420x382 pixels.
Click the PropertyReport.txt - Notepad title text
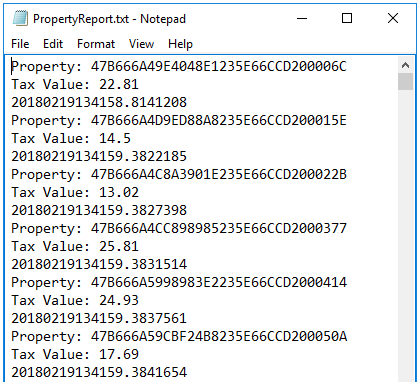(x=109, y=19)
